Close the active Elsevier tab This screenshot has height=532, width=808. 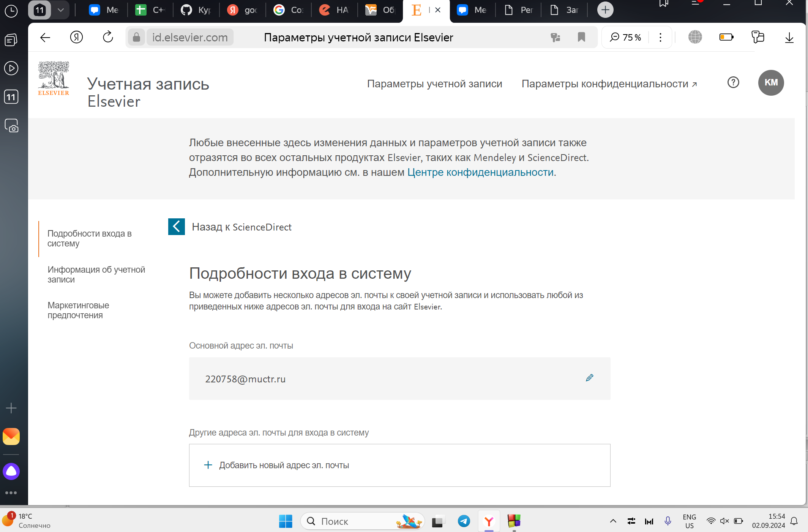coord(438,10)
